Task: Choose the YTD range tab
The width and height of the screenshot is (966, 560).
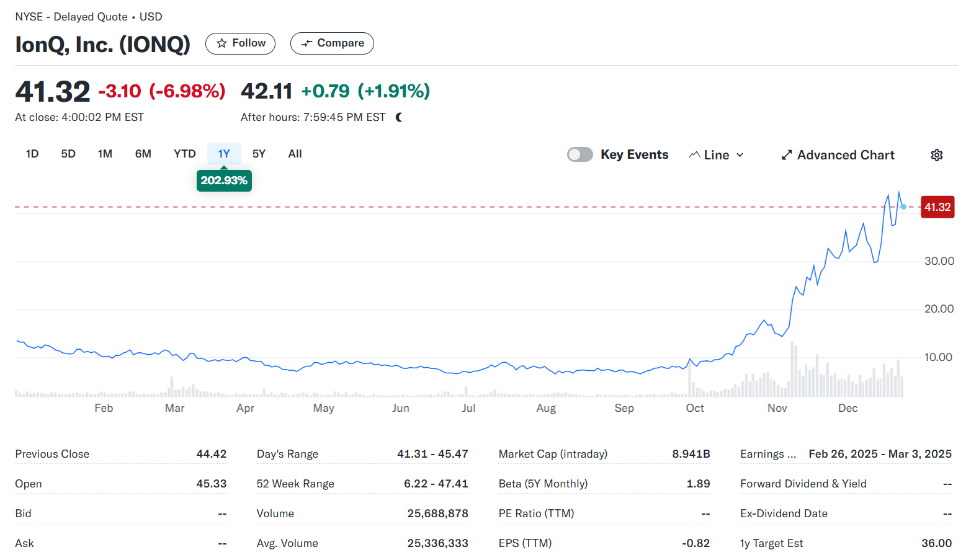Action: pos(185,154)
